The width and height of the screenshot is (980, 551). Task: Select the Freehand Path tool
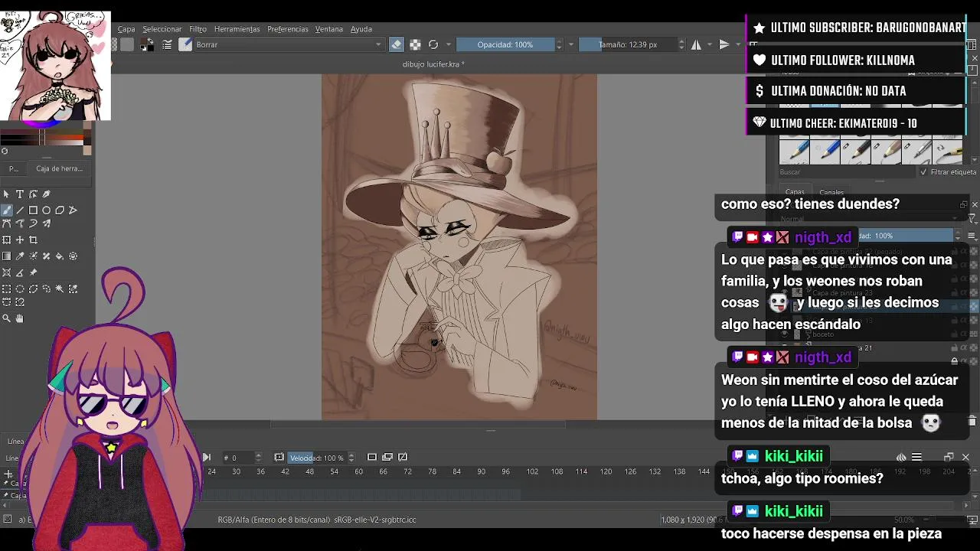click(x=20, y=224)
